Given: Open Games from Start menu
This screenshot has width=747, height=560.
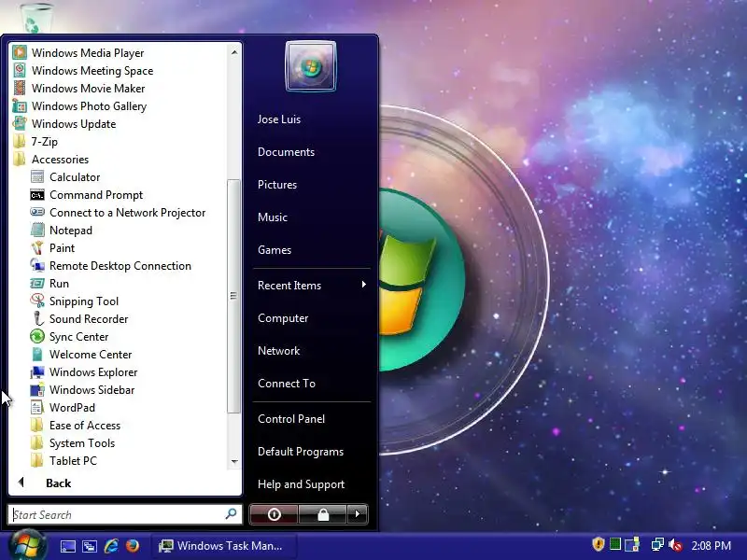Looking at the screenshot, I should tap(275, 249).
